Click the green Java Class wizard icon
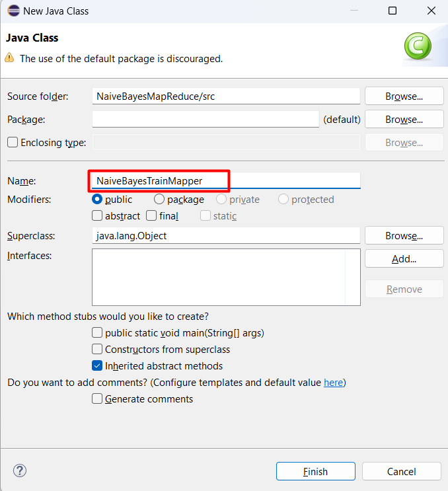 (x=418, y=46)
